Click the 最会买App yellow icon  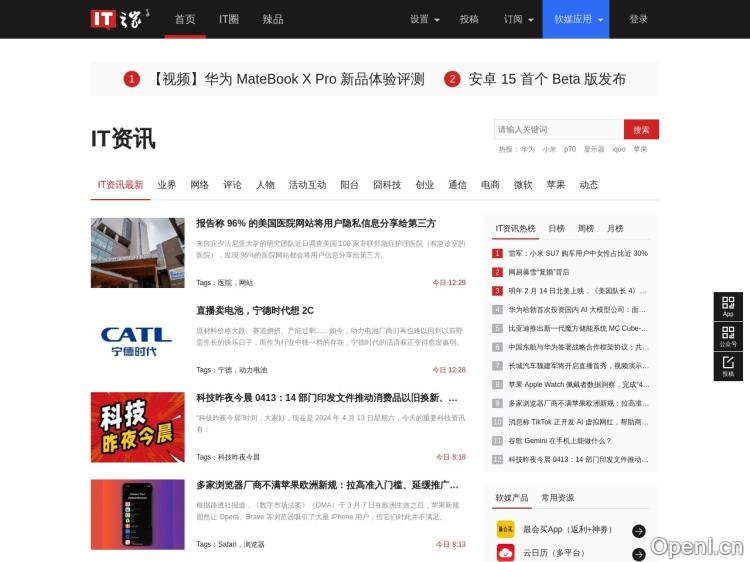pos(506,529)
